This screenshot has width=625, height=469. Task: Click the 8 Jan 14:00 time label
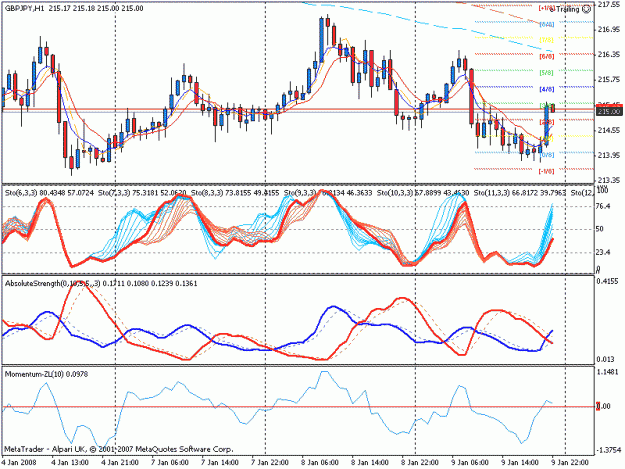pyautogui.click(x=370, y=462)
